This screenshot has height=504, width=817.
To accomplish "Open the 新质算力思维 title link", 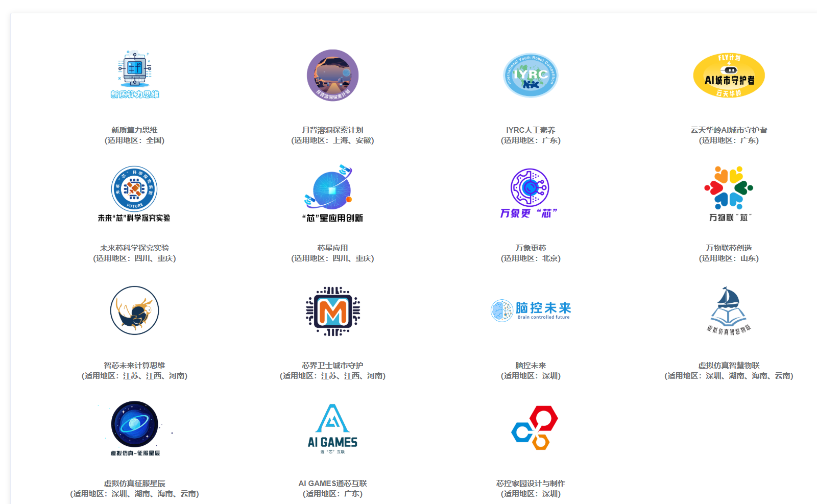I will (x=134, y=130).
